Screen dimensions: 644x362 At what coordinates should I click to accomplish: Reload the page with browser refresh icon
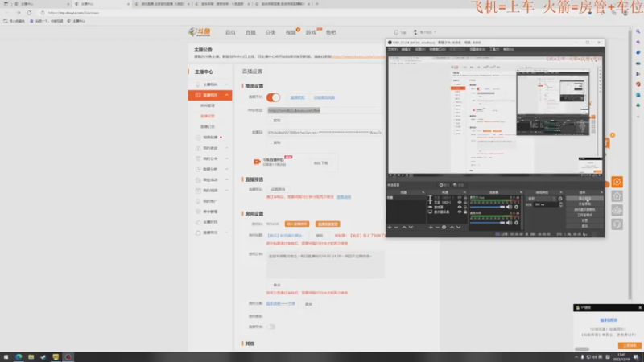[x=29, y=13]
